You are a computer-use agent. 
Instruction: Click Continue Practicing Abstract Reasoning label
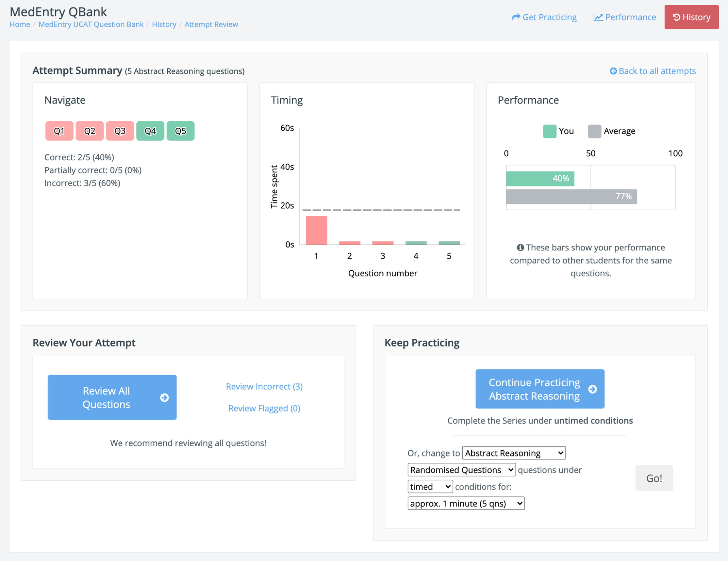point(534,389)
